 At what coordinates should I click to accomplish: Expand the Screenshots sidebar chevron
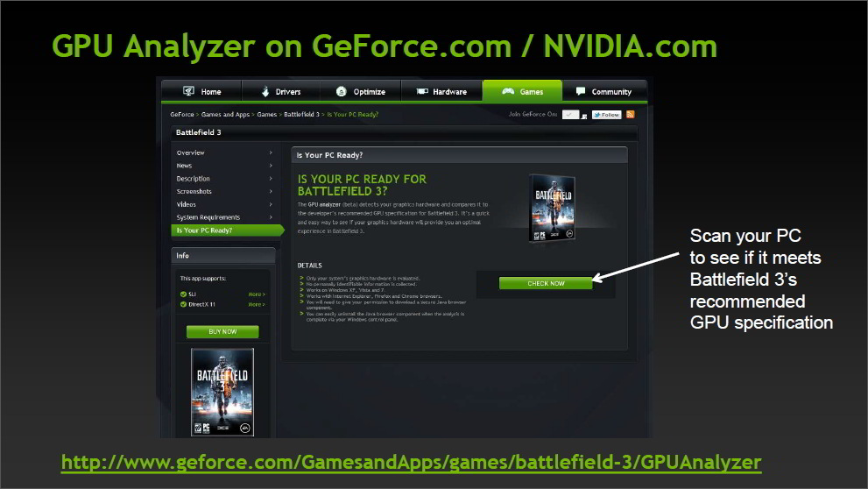(x=271, y=191)
